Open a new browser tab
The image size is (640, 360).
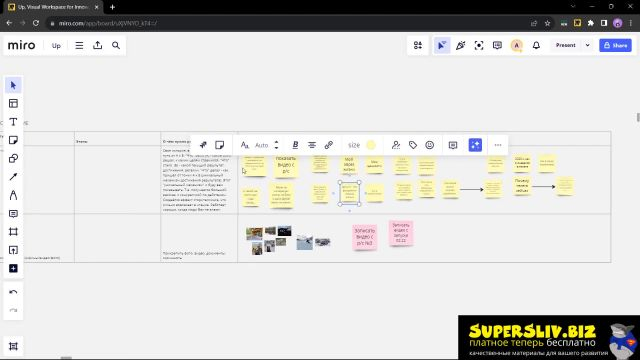(112, 7)
